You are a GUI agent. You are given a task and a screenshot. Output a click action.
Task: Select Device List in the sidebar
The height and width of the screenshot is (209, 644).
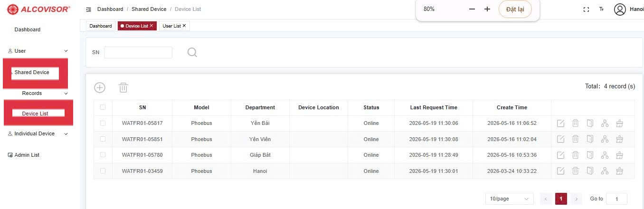click(35, 114)
